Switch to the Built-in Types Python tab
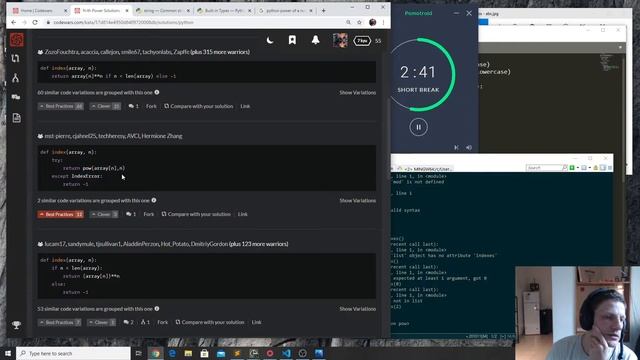The height and width of the screenshot is (360, 640). pyautogui.click(x=224, y=10)
